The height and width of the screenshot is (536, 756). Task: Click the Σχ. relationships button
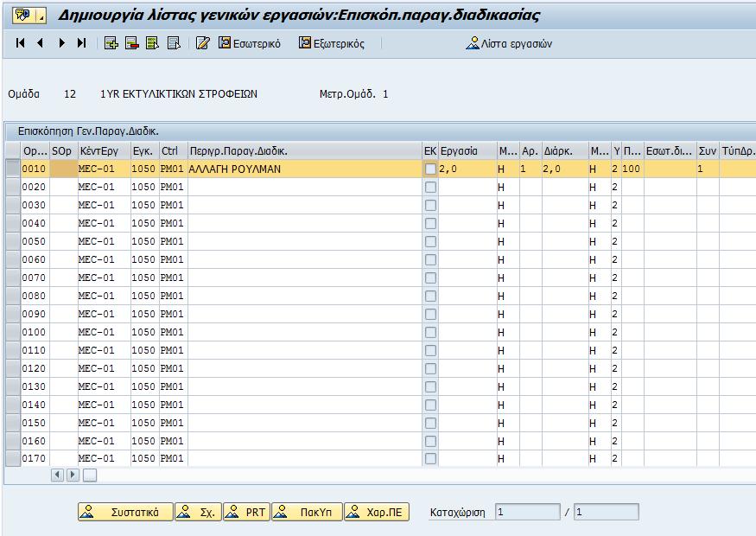tap(198, 512)
